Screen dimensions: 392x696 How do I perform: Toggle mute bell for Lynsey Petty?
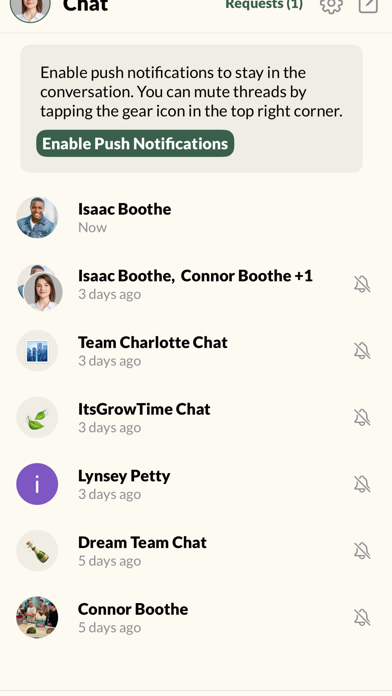(x=362, y=484)
